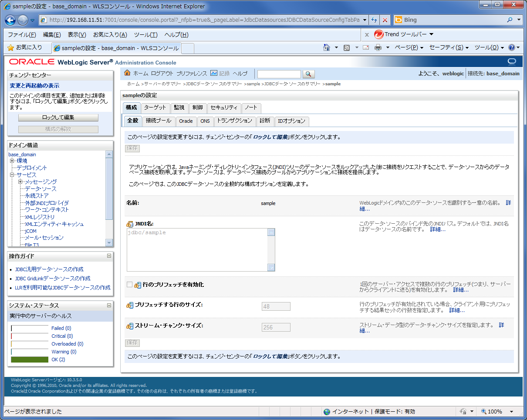527x420 pixels.
Task: Click the IE Home page icon
Action: (327, 47)
